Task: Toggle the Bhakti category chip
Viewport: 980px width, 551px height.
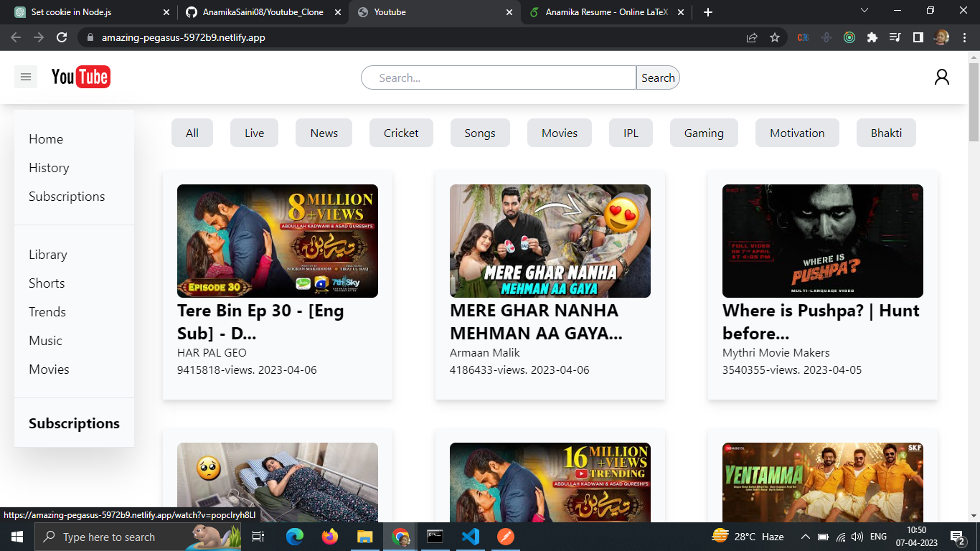Action: tap(886, 133)
